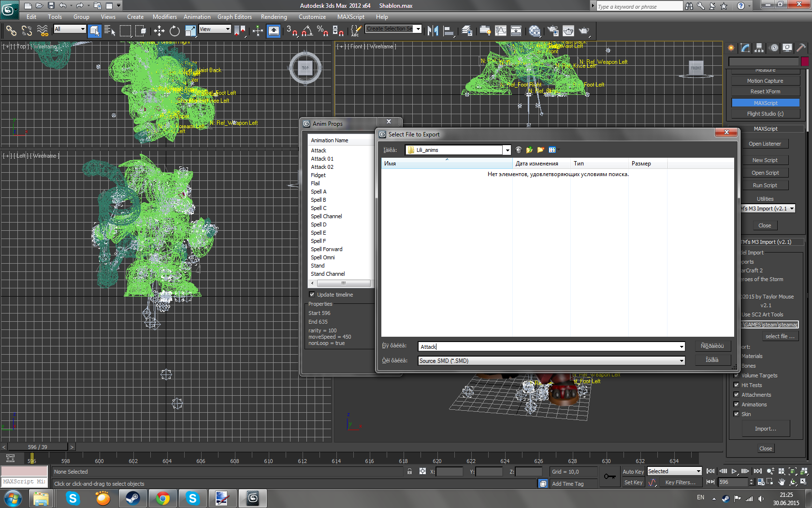The width and height of the screenshot is (812, 508).
Task: Click the Select and Link icon
Action: click(11, 31)
